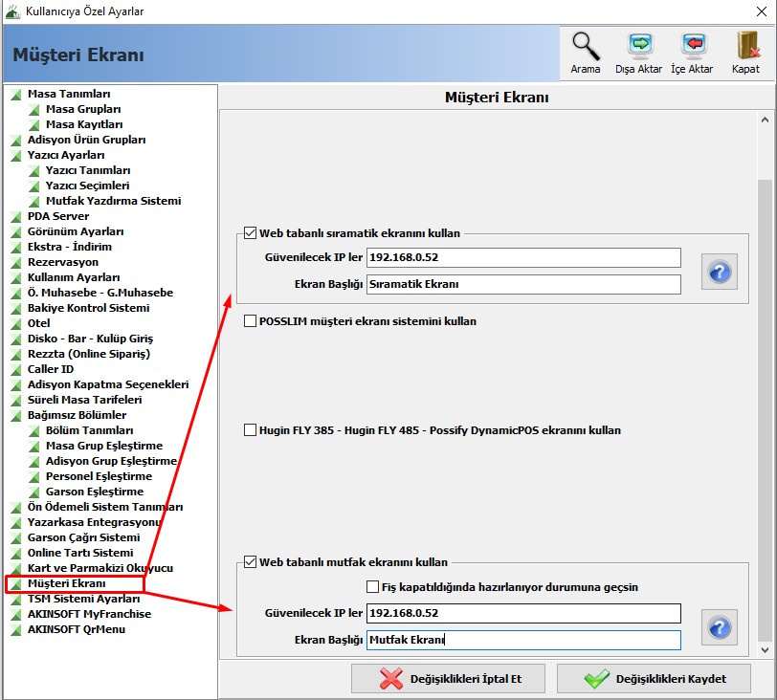Click the icon beside Otel
The image size is (777, 700).
pyautogui.click(x=16, y=324)
